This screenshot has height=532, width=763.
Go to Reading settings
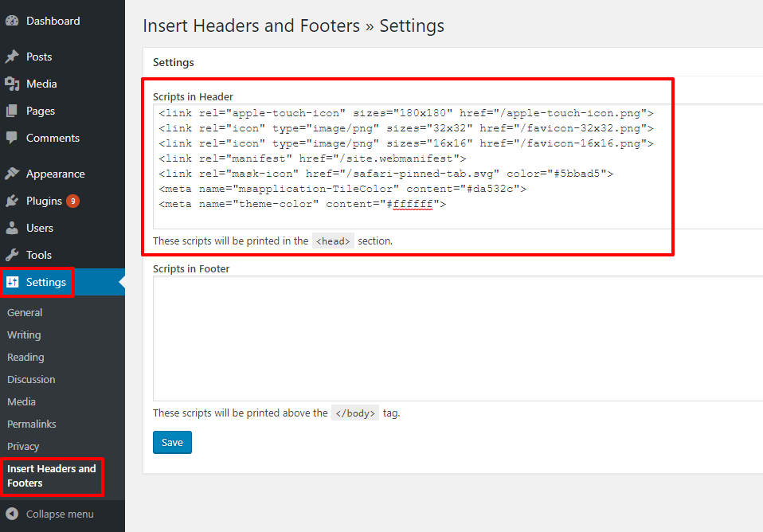tap(25, 358)
